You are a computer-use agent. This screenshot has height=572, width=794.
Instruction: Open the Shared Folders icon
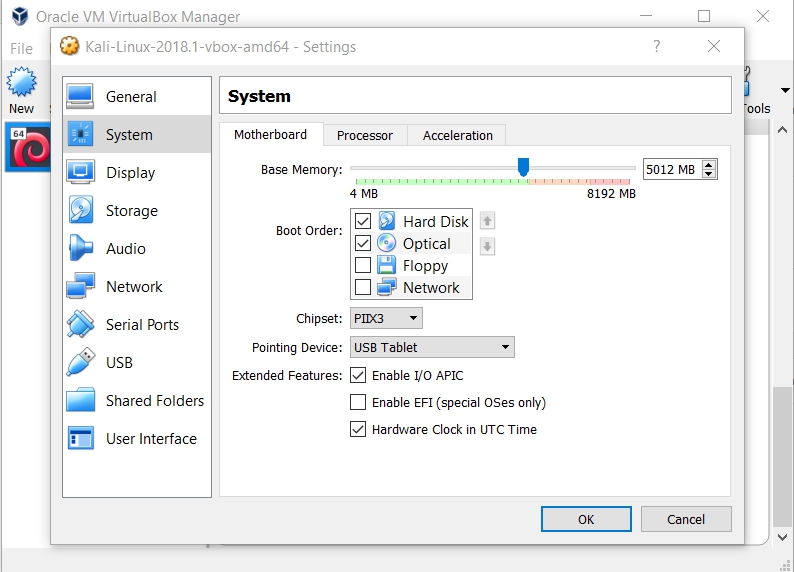81,401
